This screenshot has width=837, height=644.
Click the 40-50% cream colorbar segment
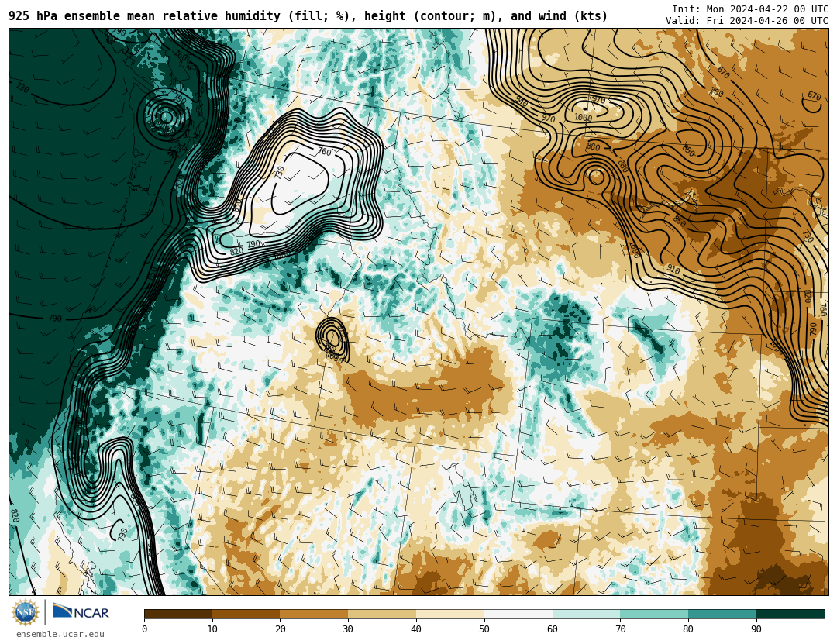450,614
